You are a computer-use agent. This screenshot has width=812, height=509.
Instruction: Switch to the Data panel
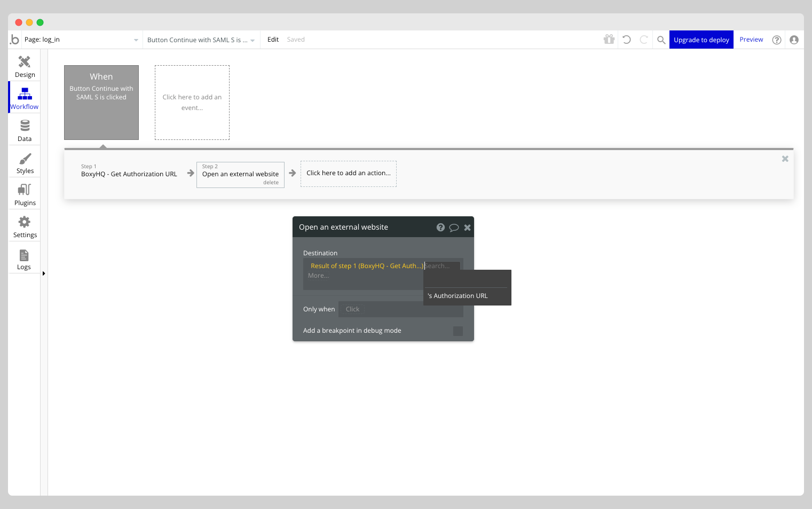pyautogui.click(x=24, y=129)
